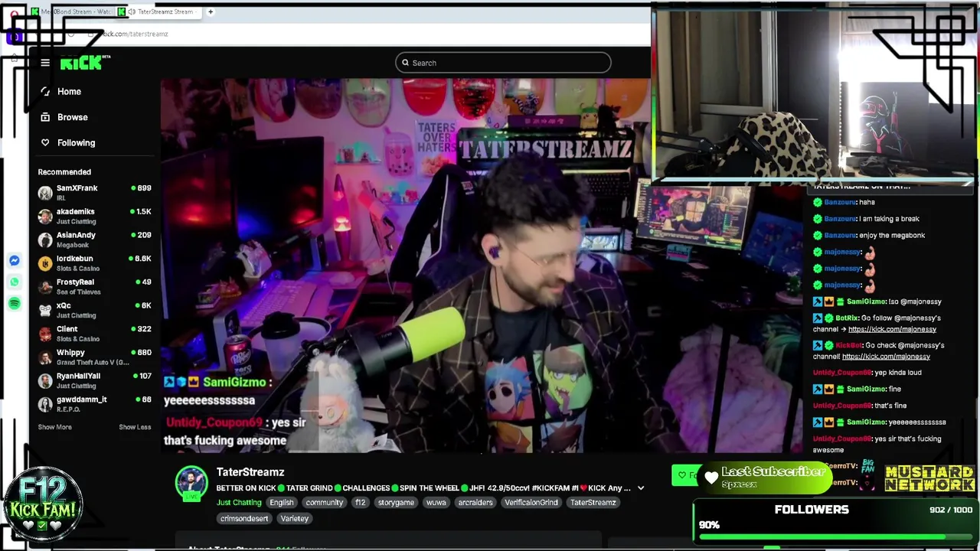The width and height of the screenshot is (980, 551).
Task: Select the Varietey tag
Action: point(294,519)
